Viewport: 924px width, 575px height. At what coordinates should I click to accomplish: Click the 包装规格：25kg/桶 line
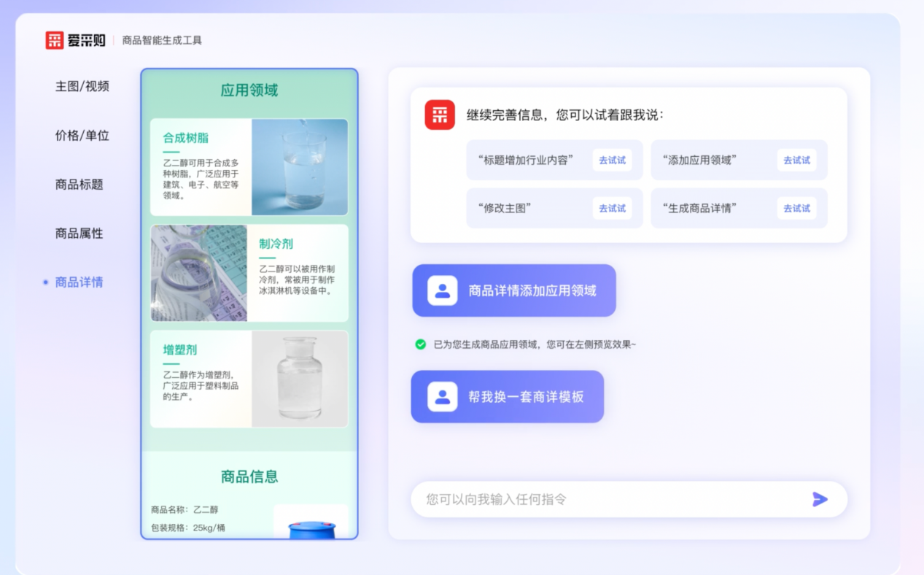188,528
